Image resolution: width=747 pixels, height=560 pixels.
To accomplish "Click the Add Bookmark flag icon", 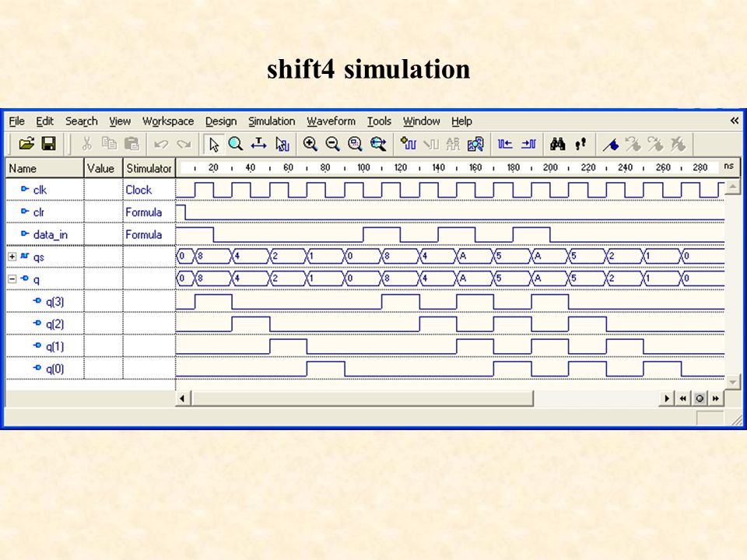I will [611, 144].
